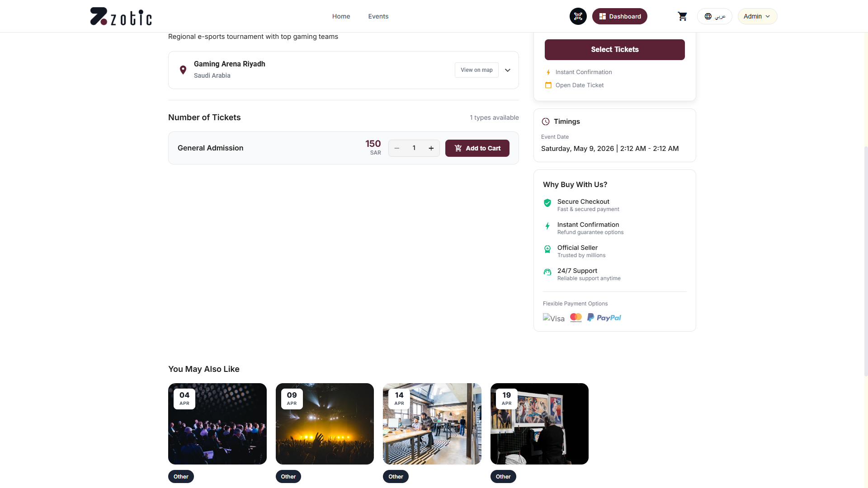The height and width of the screenshot is (488, 868).
Task: Click the Select Tickets button
Action: pyautogui.click(x=614, y=49)
